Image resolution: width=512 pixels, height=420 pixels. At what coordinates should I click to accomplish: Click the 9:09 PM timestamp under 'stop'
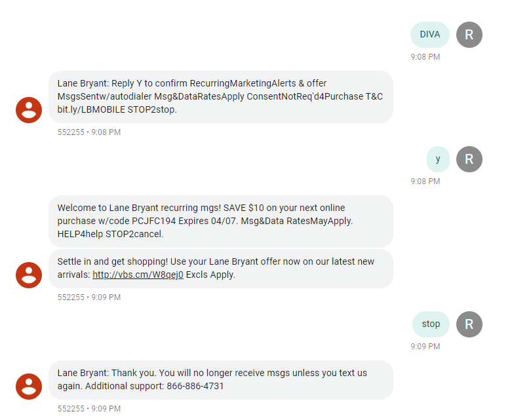(425, 346)
